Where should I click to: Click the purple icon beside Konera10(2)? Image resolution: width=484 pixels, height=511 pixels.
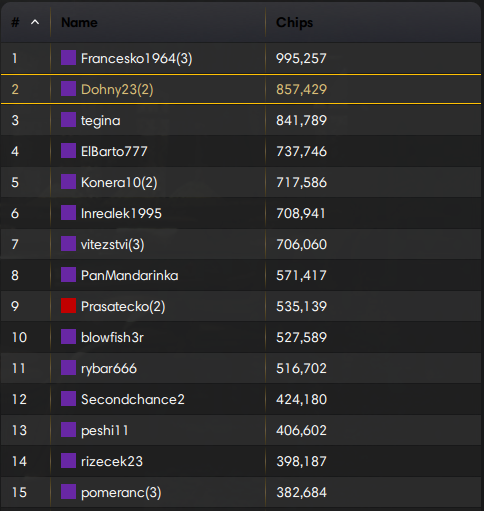coord(68,182)
